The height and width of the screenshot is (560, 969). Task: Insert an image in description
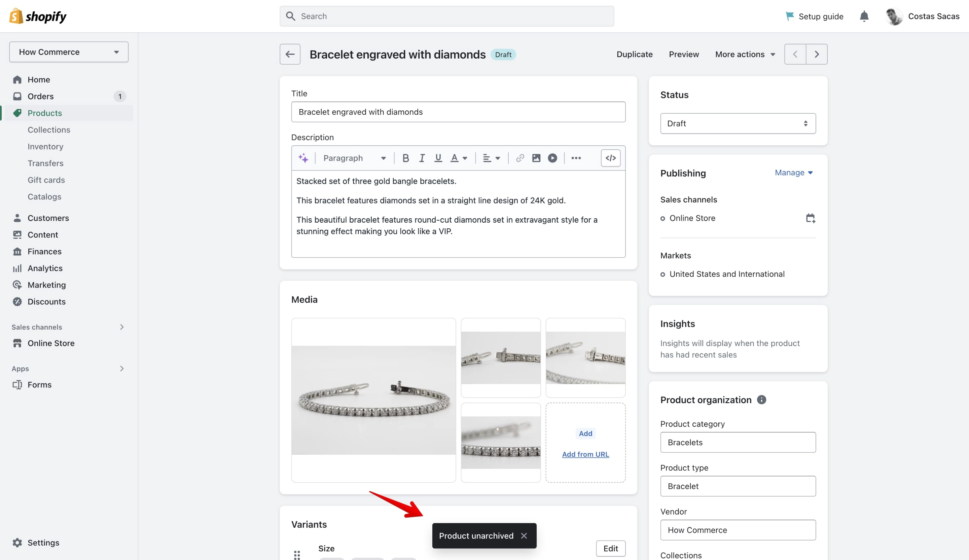click(x=536, y=158)
